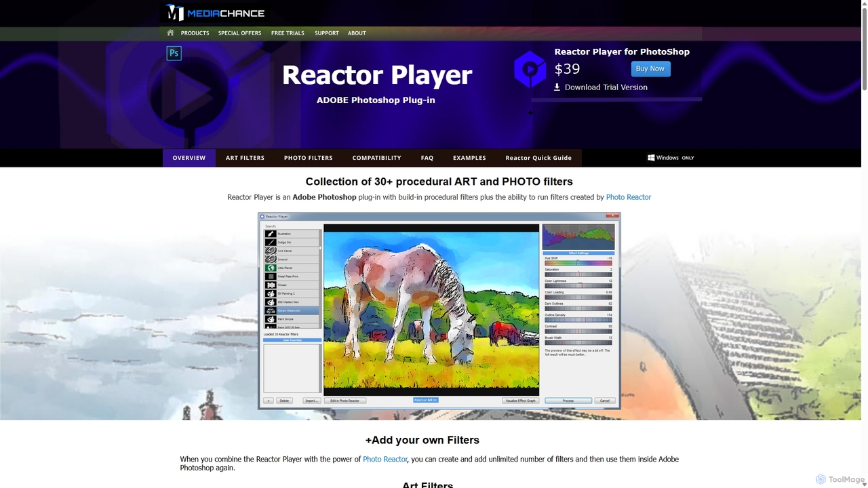Adjust the Brush Width slider

coord(578,342)
